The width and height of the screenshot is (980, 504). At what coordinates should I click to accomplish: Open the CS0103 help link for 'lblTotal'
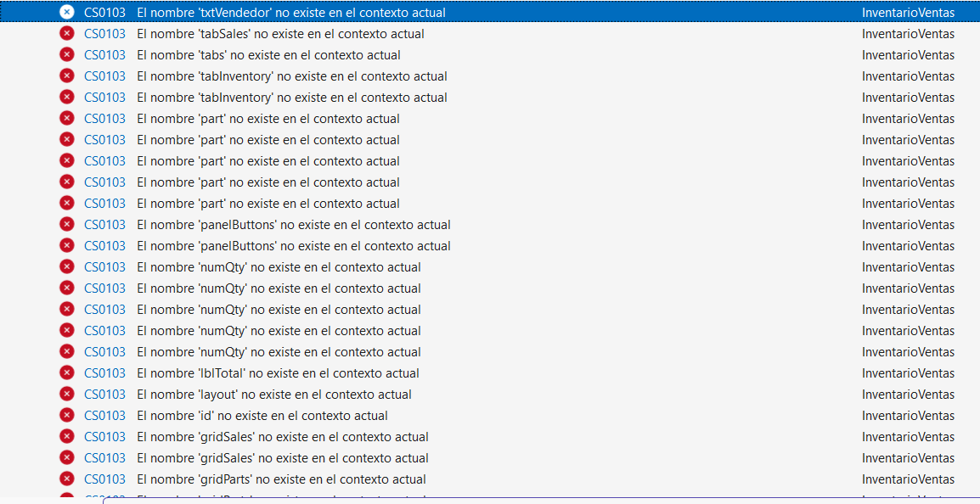[x=104, y=373]
